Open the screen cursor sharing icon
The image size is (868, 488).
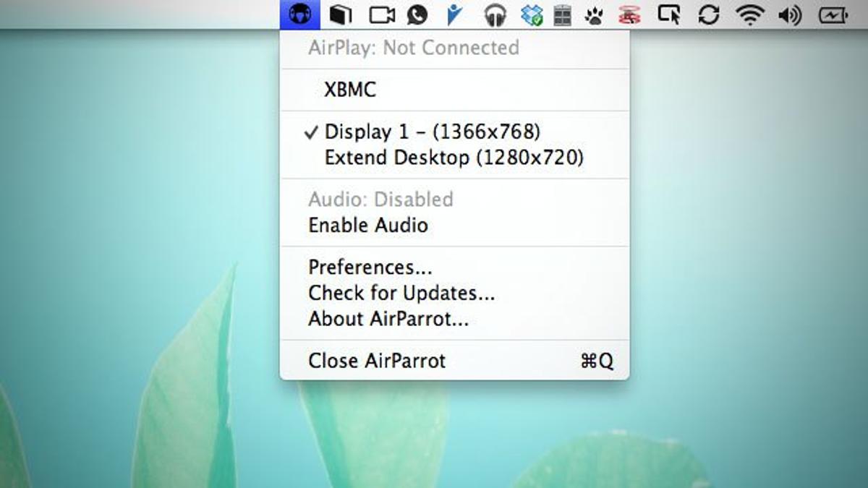pyautogui.click(x=669, y=14)
